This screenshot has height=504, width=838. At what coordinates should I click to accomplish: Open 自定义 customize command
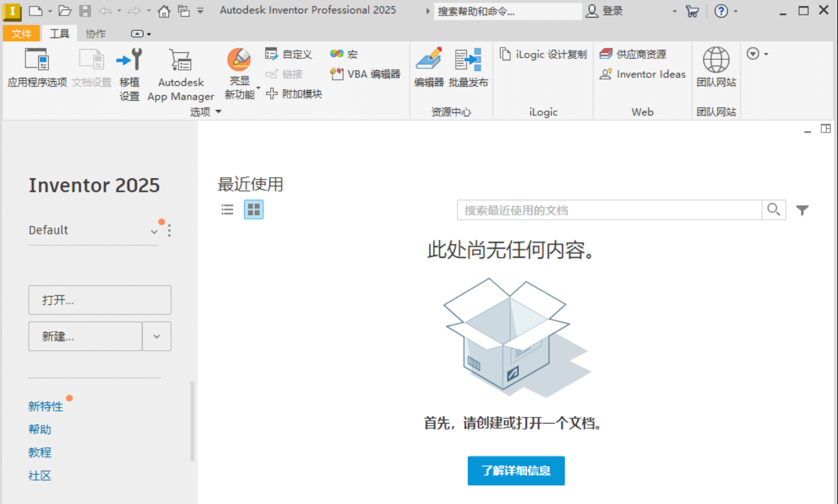click(289, 54)
